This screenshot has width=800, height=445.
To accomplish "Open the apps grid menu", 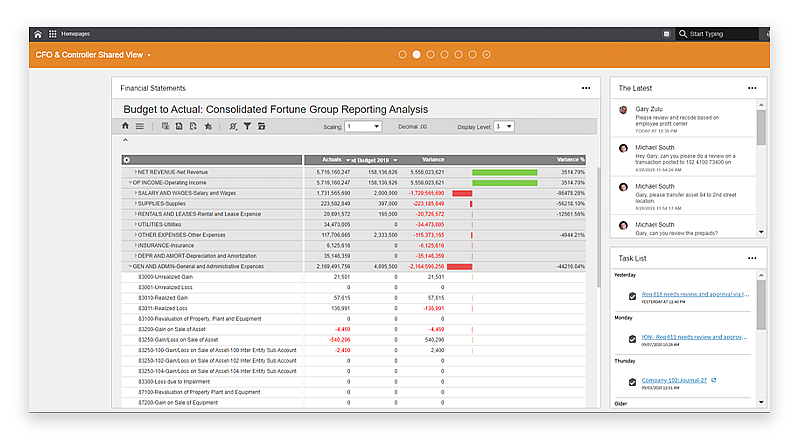I will (53, 34).
